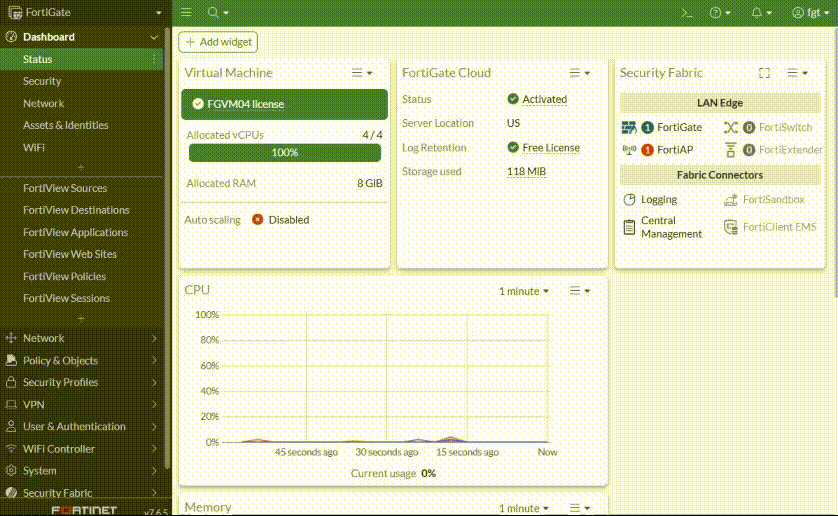This screenshot has width=838, height=516.
Task: Expand the User & Authentication menu
Action: point(81,427)
